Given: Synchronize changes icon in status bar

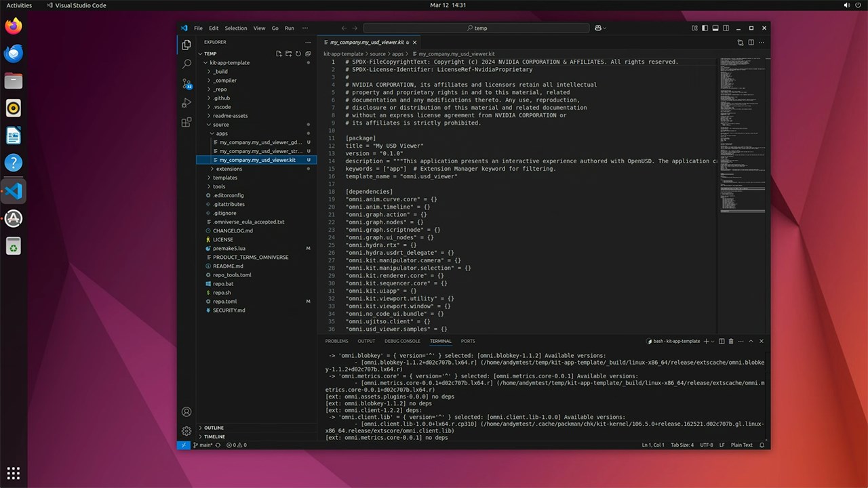Looking at the screenshot, I should pyautogui.click(x=218, y=445).
